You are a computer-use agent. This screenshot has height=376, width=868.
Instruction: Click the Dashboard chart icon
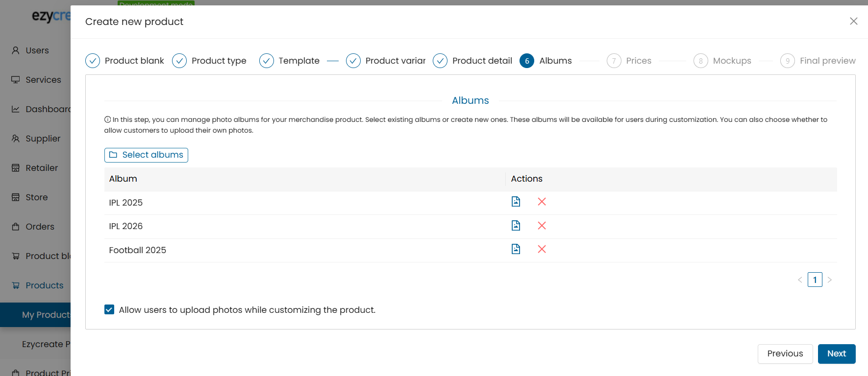click(x=16, y=109)
